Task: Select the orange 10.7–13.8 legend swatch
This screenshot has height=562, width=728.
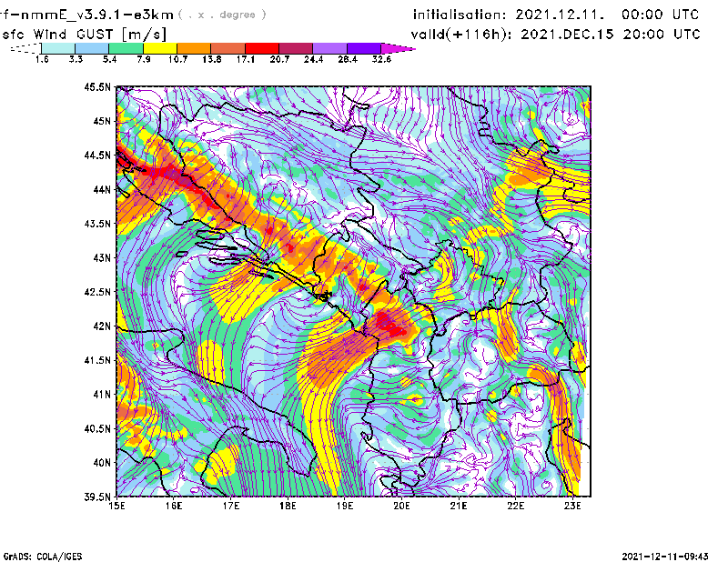Action: 194,48
